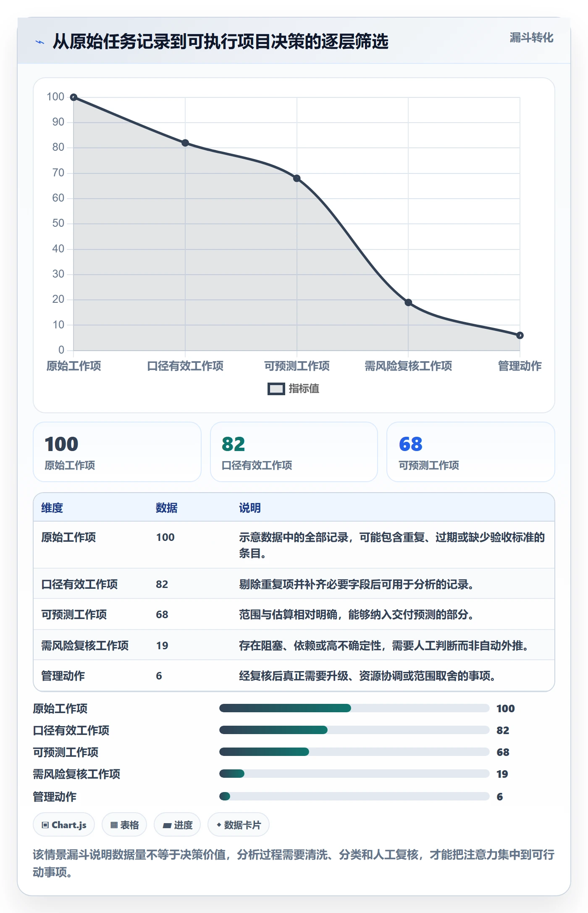The image size is (588, 913).
Task: Click the 可预测工作项 progress bar showing 68
Action: (x=354, y=752)
